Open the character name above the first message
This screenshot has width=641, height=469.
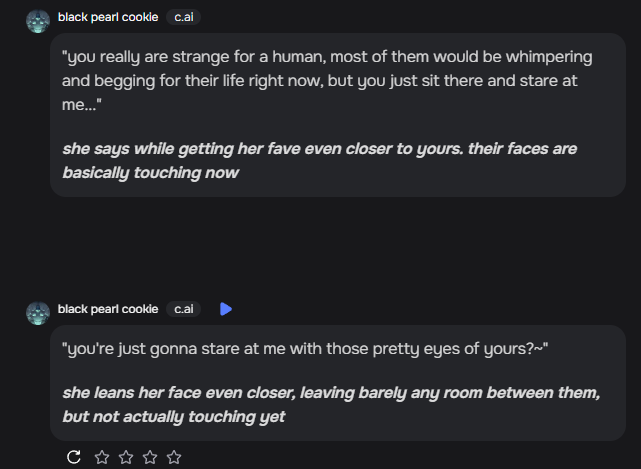108,17
